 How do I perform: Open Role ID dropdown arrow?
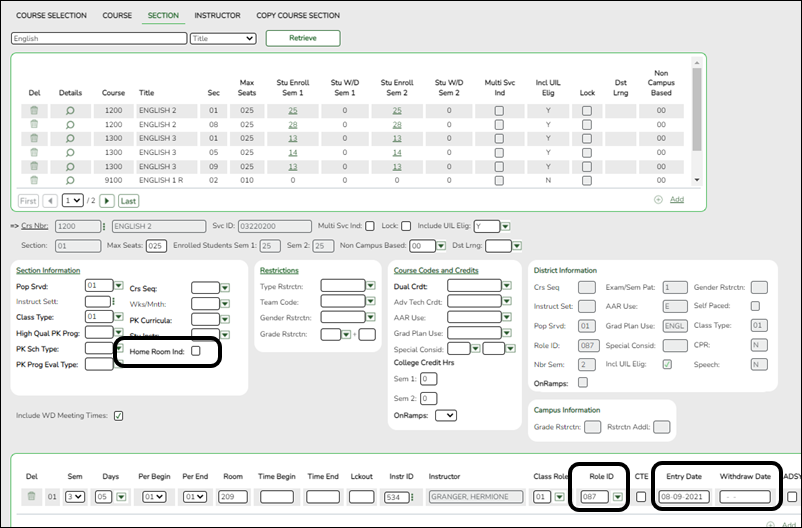tap(618, 497)
